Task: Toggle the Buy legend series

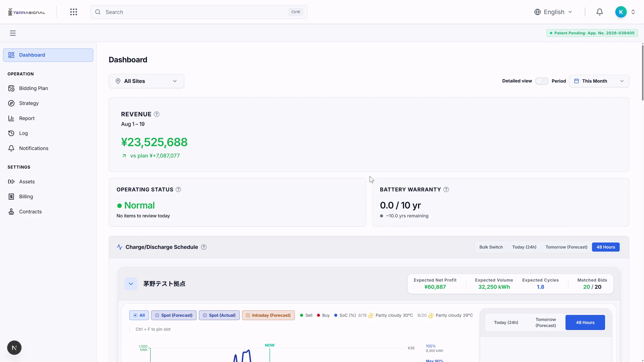Action: pyautogui.click(x=323, y=315)
